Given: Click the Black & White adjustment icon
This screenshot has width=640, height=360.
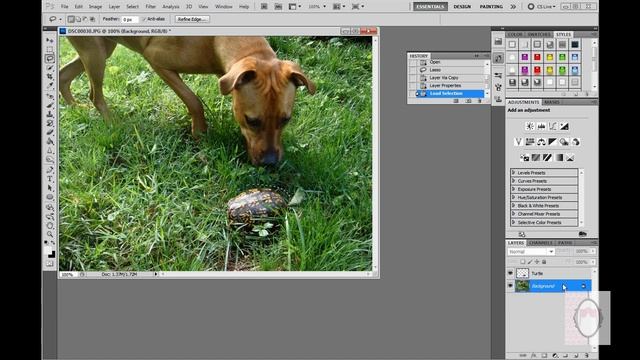Looking at the screenshot, I should pyautogui.click(x=553, y=142).
